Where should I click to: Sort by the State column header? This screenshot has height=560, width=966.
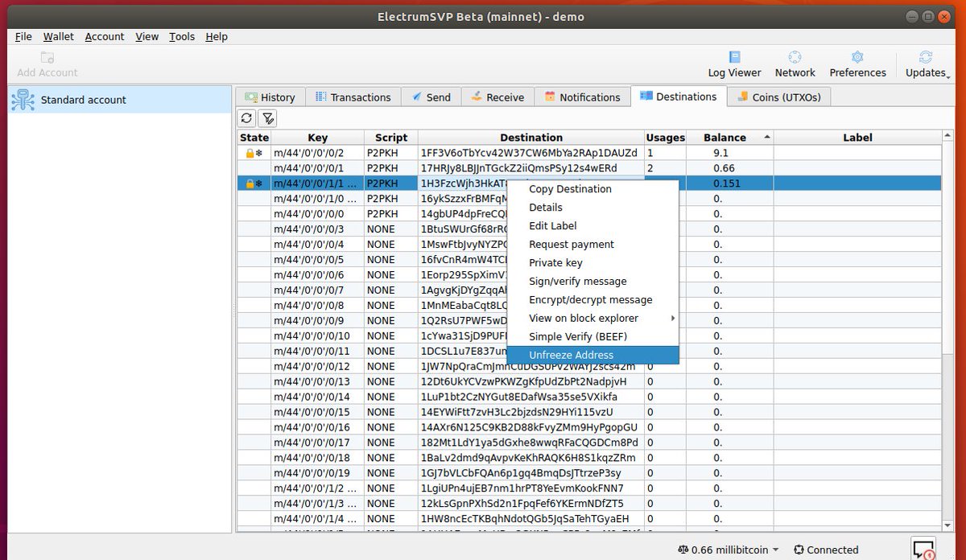[x=254, y=138]
